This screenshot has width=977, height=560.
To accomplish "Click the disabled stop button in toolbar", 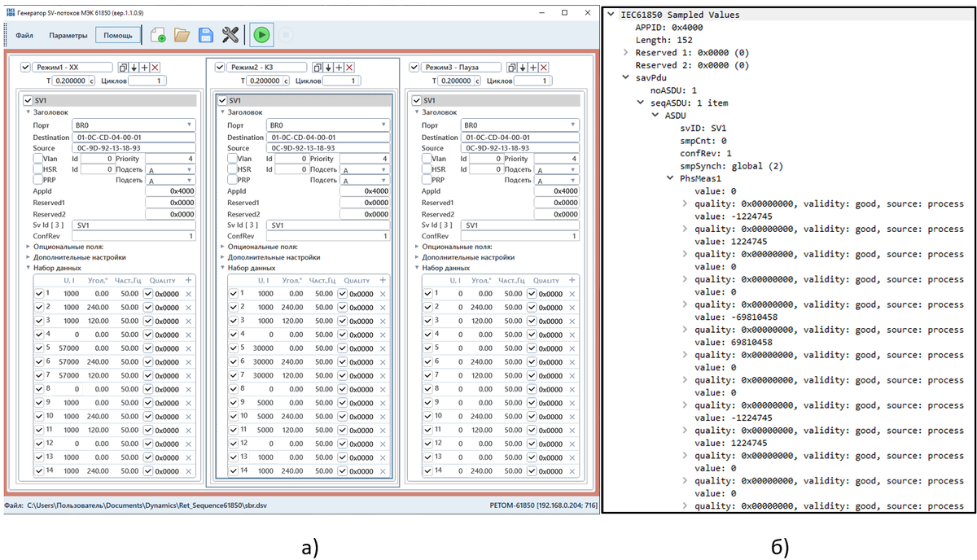I will click(286, 35).
